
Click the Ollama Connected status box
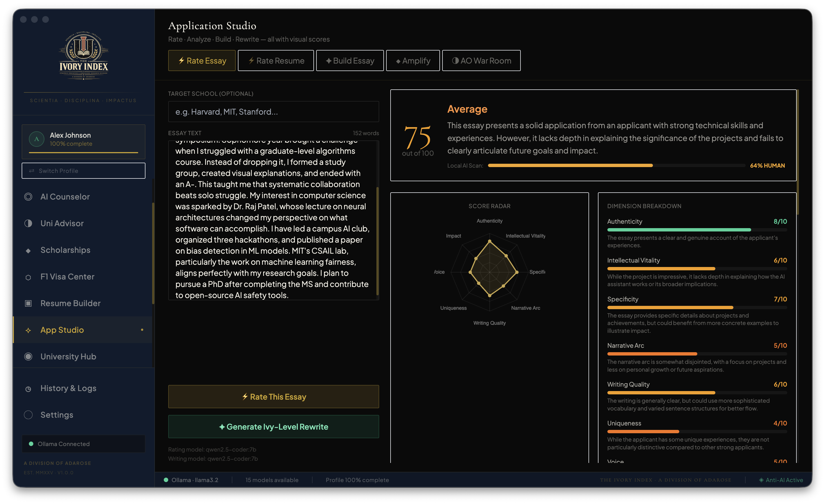(x=83, y=444)
